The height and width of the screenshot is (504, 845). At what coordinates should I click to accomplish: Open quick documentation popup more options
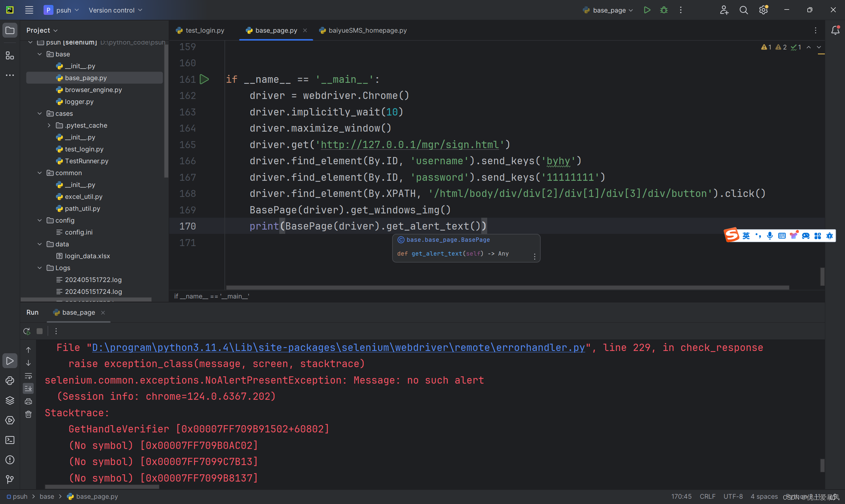coord(534,256)
